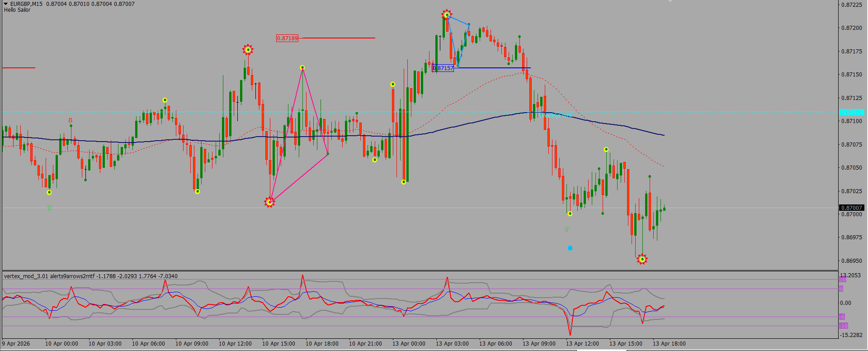
Task: Select the red star where pink zigzag starts
Action: tap(269, 202)
